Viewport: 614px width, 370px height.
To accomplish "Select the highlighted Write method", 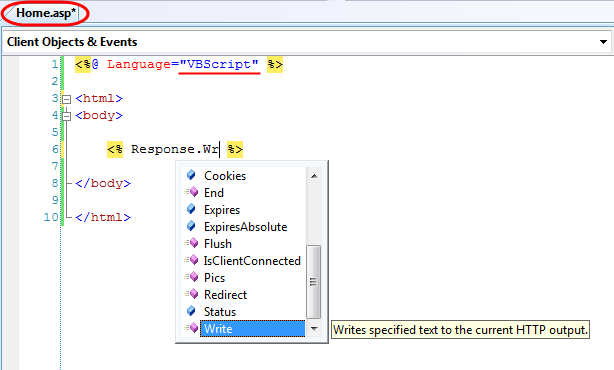I will [x=252, y=328].
